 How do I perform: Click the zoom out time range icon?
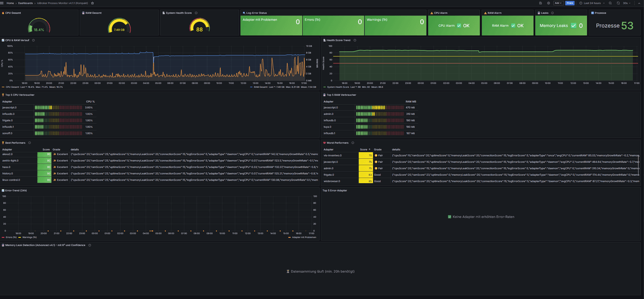pyautogui.click(x=611, y=3)
